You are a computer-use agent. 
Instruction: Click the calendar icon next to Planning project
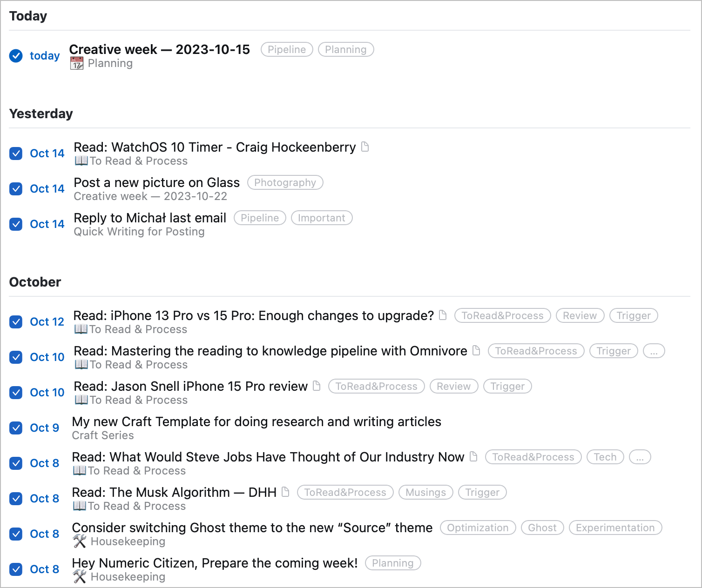77,63
